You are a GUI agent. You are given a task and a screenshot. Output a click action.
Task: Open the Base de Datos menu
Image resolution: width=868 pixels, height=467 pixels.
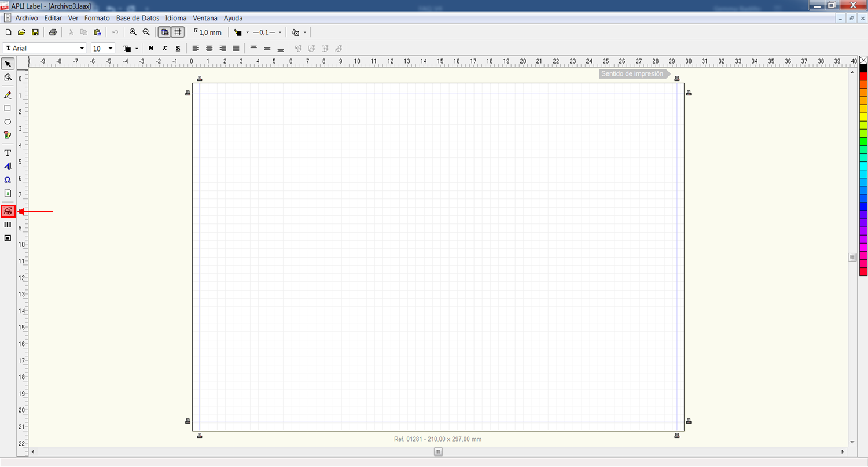[138, 18]
